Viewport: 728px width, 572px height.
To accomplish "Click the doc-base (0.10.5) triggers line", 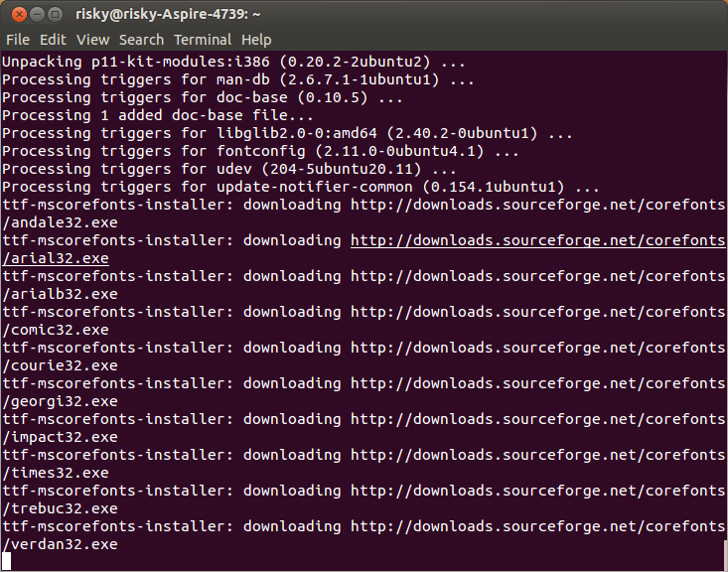I will [202, 97].
